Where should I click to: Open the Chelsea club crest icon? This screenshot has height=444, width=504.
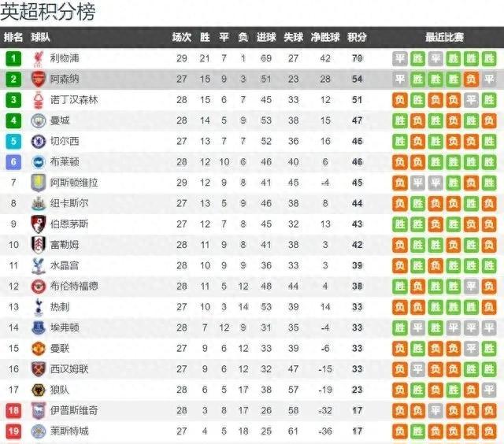point(39,142)
